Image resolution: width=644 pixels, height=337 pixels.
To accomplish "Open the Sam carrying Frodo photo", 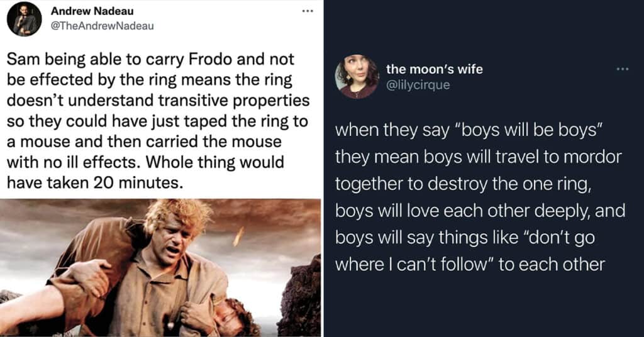I will click(160, 267).
